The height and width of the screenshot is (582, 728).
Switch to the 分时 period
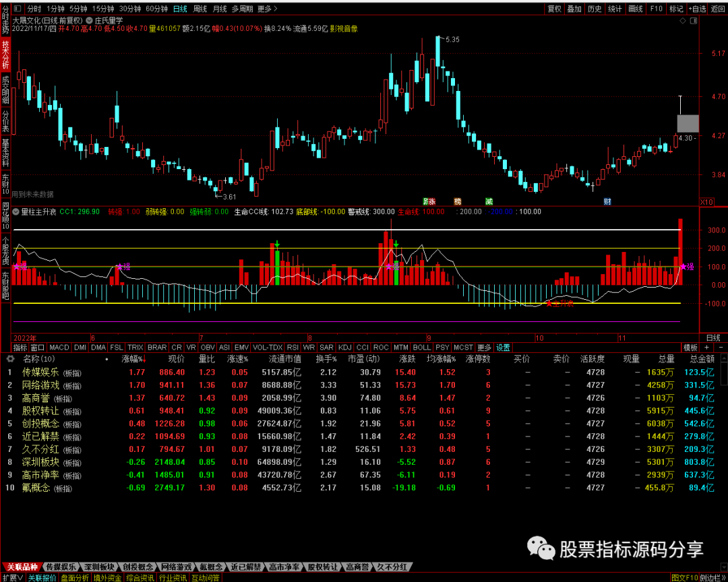pos(34,8)
